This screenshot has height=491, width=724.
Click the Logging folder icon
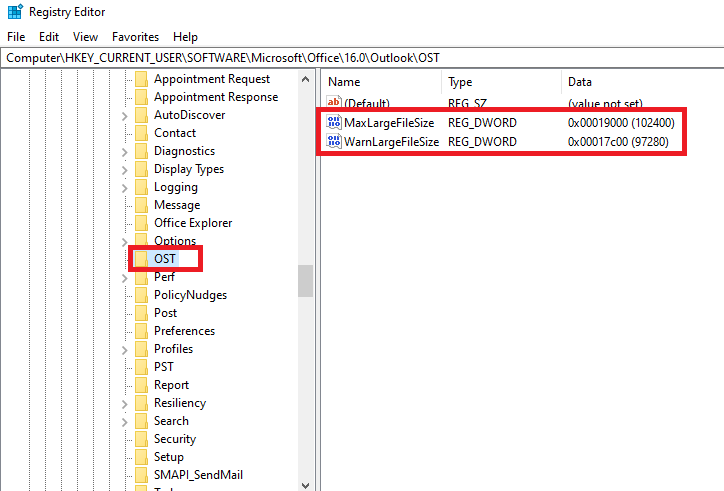coord(141,187)
